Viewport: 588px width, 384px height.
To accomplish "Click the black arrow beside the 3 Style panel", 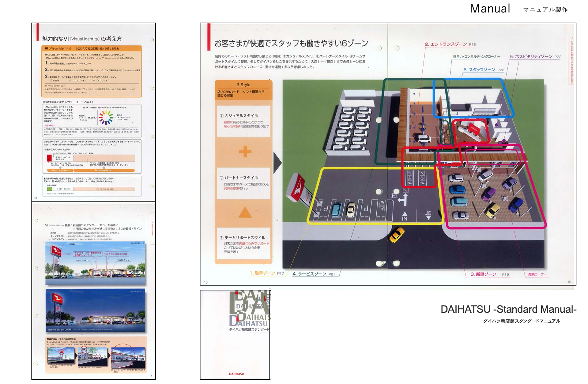I will click(x=277, y=163).
